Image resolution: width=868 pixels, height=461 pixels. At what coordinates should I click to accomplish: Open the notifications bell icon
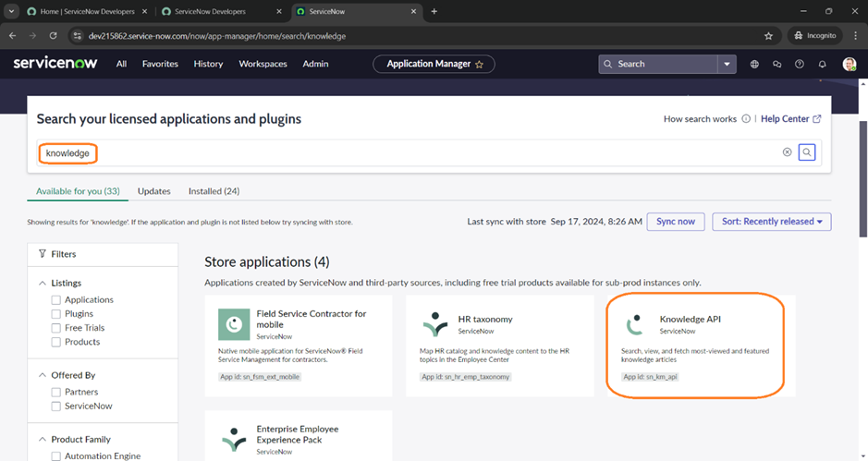pos(822,64)
